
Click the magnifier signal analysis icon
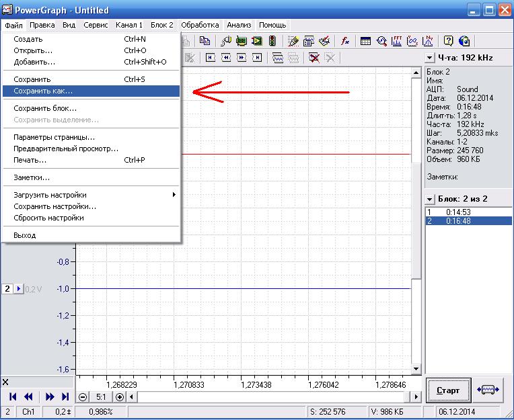tap(381, 41)
